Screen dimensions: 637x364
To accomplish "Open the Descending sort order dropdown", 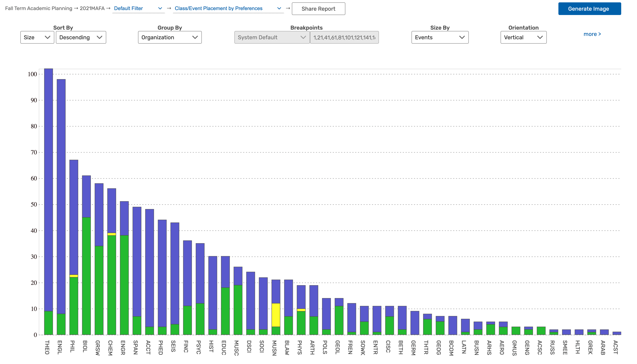I will [81, 37].
